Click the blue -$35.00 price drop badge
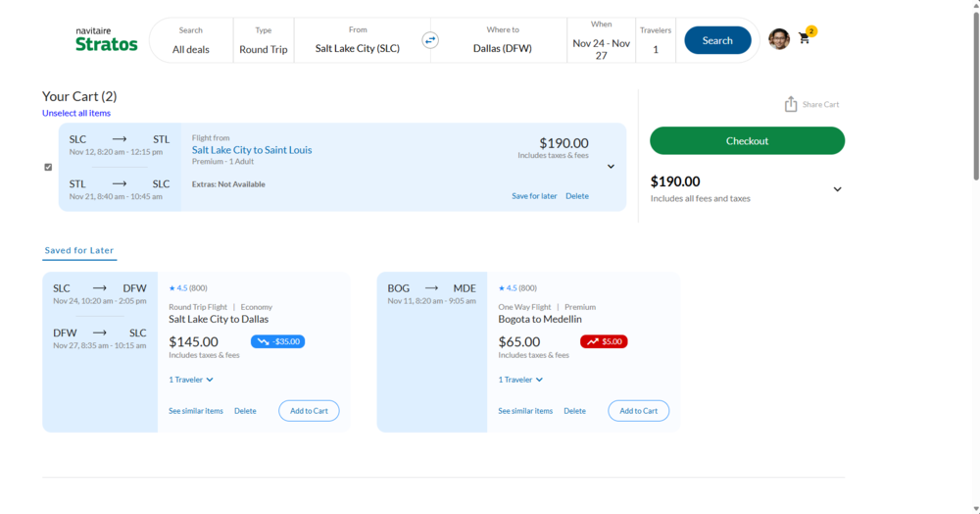 (277, 341)
